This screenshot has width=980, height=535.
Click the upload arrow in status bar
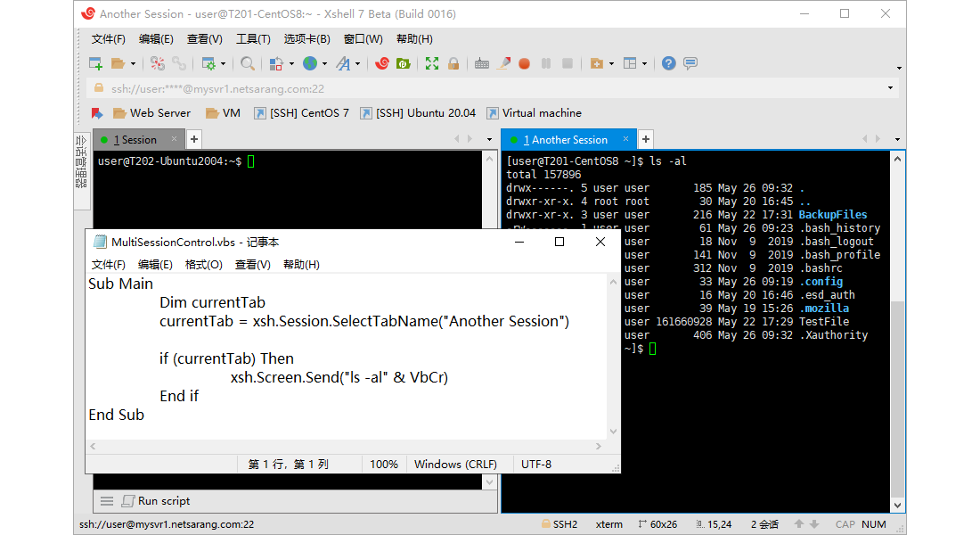coord(799,523)
